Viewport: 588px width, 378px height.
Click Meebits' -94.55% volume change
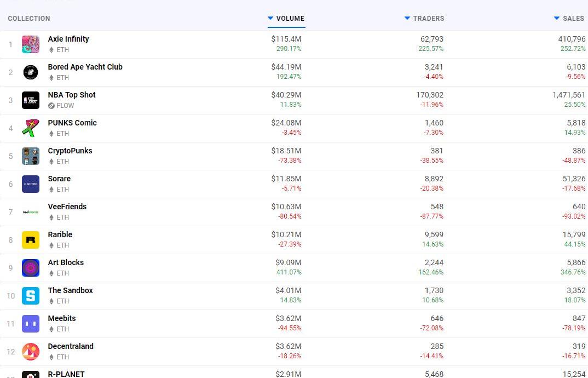[290, 328]
